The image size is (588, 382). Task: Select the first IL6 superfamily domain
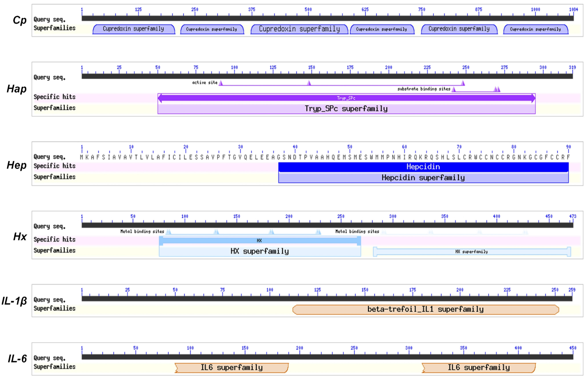pyautogui.click(x=231, y=368)
